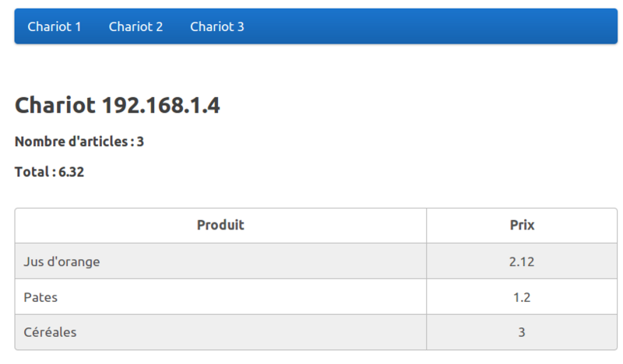Click the Produit column header
The image size is (623, 364).
click(x=220, y=226)
